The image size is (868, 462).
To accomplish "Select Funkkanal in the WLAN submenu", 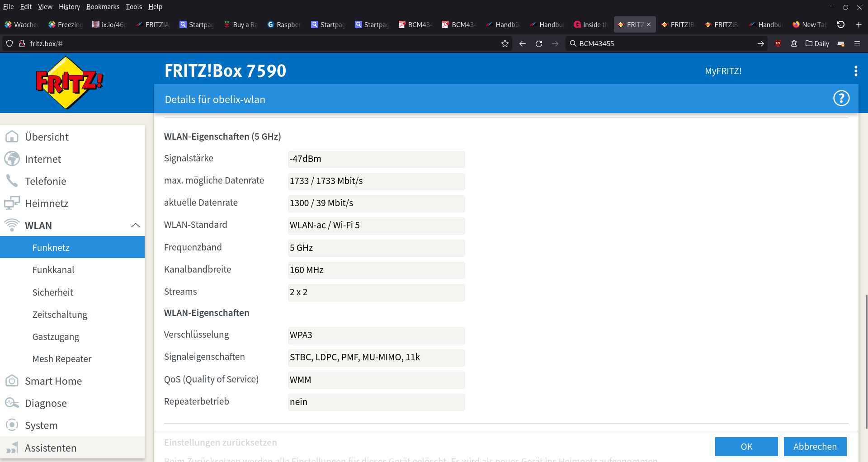I will pyautogui.click(x=53, y=270).
